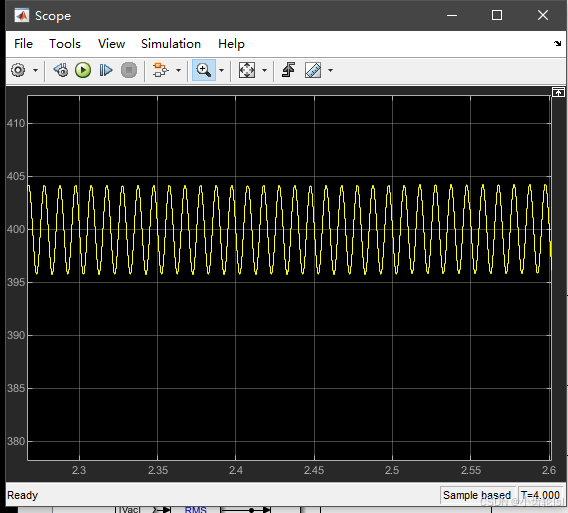Expand the Zoom tool options dropdown

click(x=221, y=70)
